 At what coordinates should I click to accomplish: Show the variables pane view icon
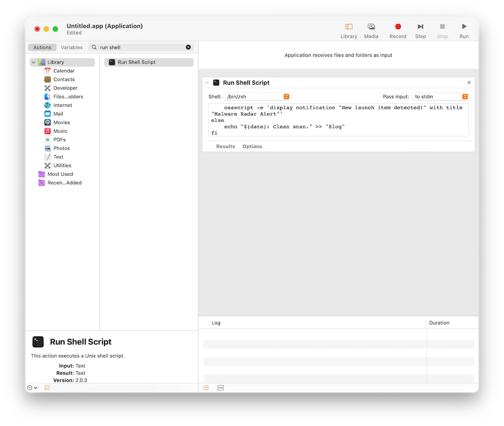point(220,388)
